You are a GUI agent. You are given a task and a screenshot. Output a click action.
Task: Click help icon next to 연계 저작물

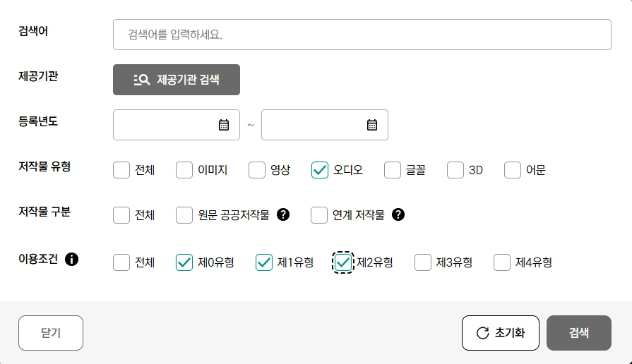coord(398,215)
